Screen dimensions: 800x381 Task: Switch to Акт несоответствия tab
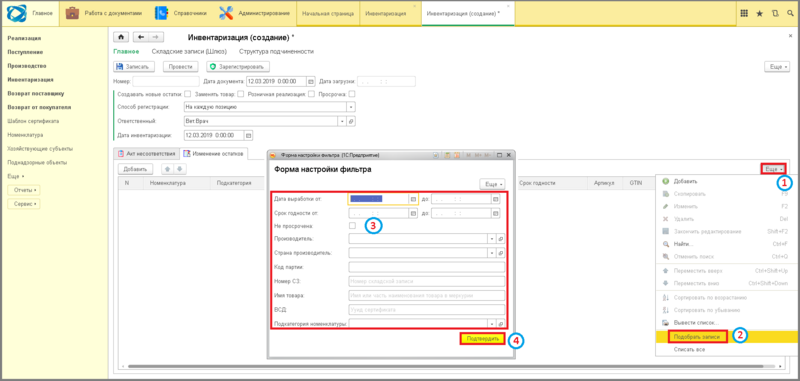coord(147,153)
